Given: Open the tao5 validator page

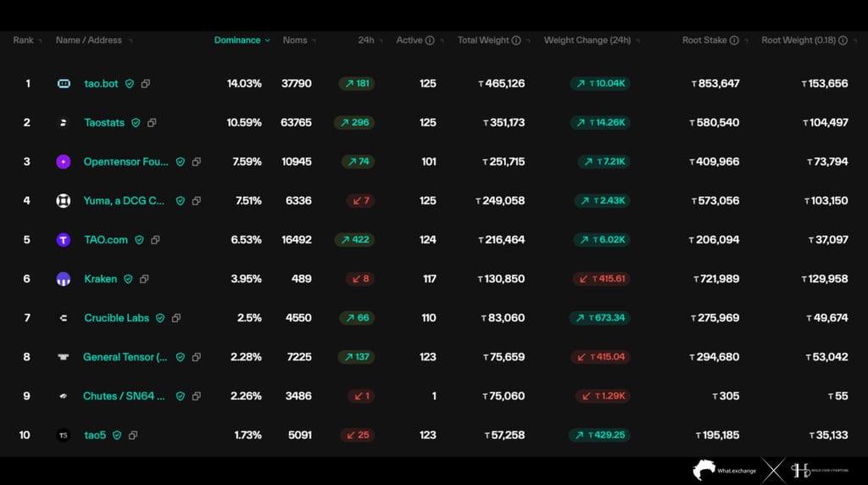Looking at the screenshot, I should click(95, 435).
